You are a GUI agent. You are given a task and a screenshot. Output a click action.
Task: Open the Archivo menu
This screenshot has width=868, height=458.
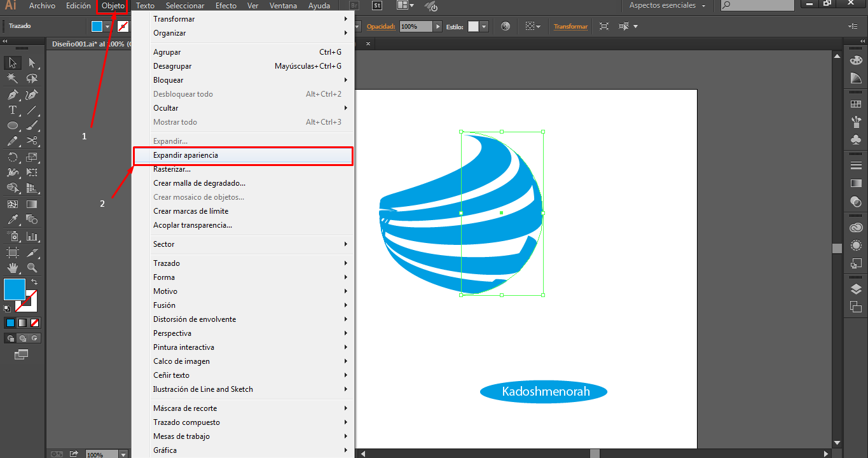click(x=42, y=6)
